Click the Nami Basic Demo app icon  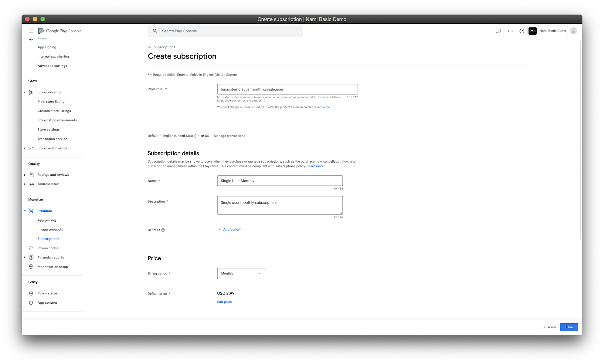click(x=533, y=31)
